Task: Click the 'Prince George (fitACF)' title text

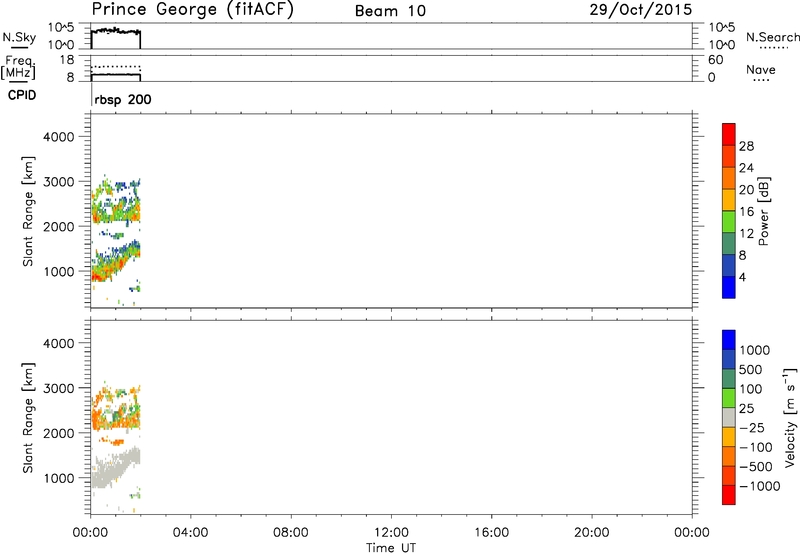Action: tap(192, 10)
